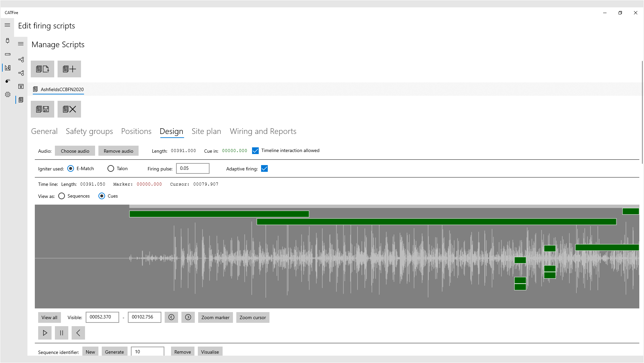The width and height of the screenshot is (644, 363).
Task: Toggle the main hamburger navigation menu
Action: coord(7,25)
